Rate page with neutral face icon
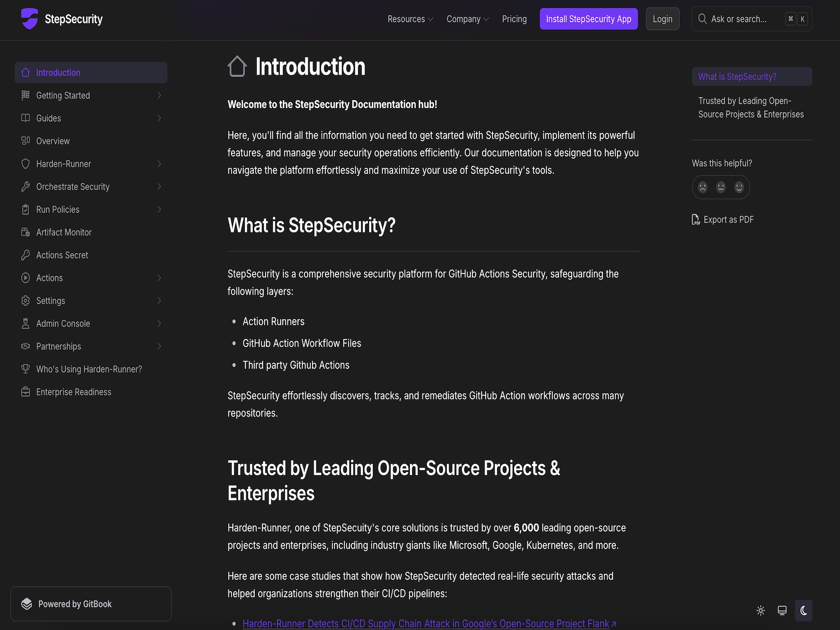Screen dimensions: 840x630 (721, 187)
